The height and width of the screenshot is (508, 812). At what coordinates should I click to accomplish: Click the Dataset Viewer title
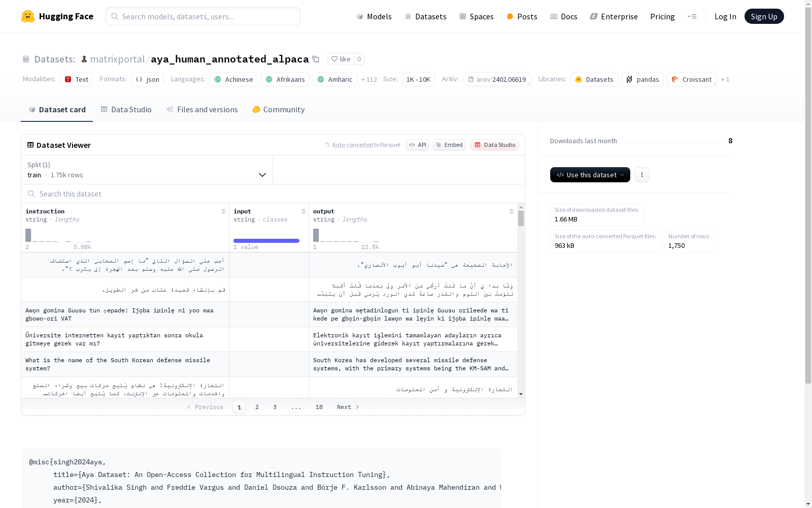63,145
